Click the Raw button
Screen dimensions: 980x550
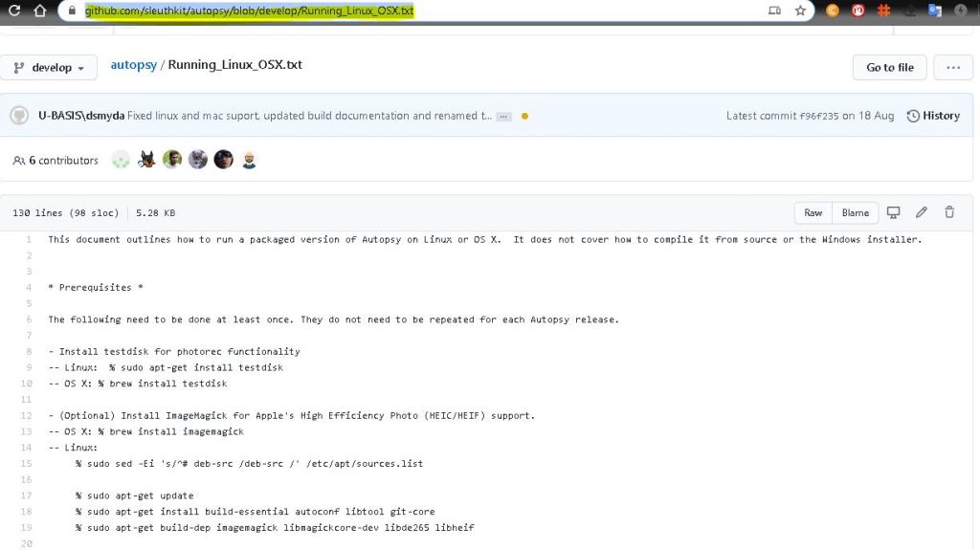pos(813,212)
